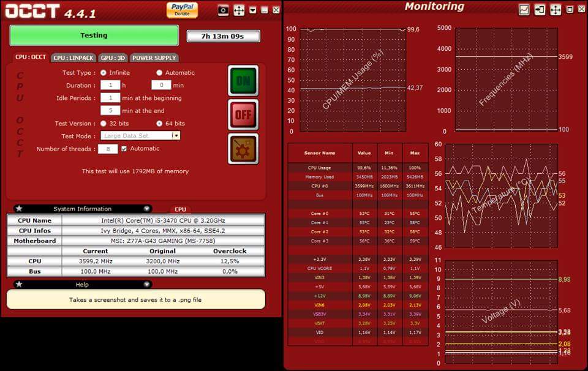Viewport: 588px width, 371px height.
Task: Click the elapsed time 7h 13m 09s display
Action: [x=223, y=36]
